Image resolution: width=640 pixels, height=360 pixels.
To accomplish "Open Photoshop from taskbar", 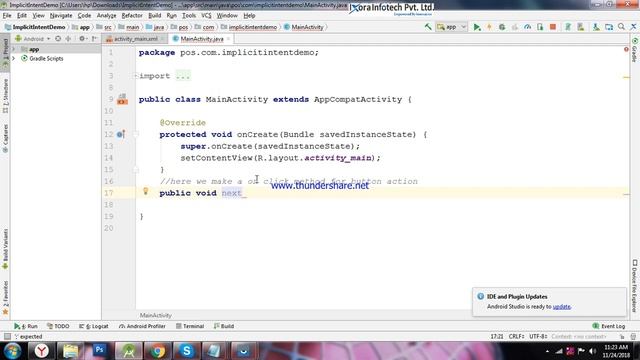I will pyautogui.click(x=99, y=350).
